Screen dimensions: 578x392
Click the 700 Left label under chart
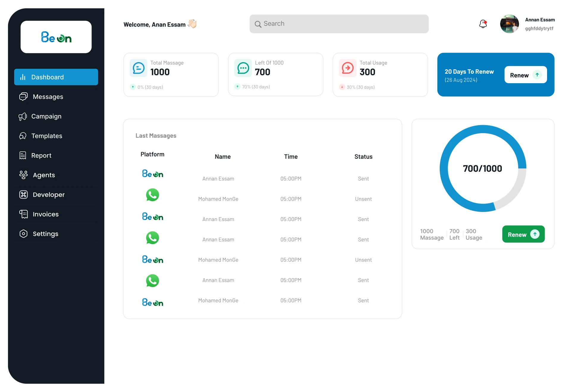(454, 234)
